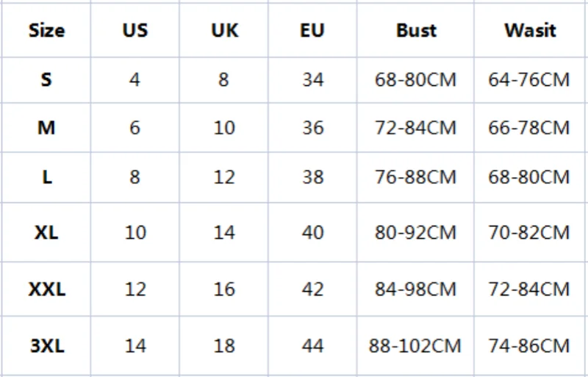The image size is (588, 377).
Task: Select the XL size cell
Action: click(46, 232)
